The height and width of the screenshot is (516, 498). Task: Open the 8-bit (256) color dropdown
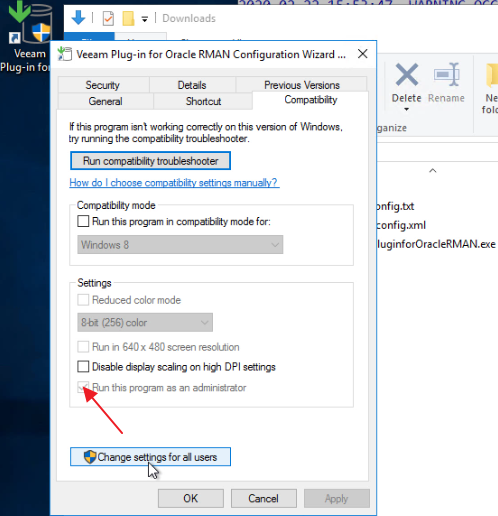[145, 323]
